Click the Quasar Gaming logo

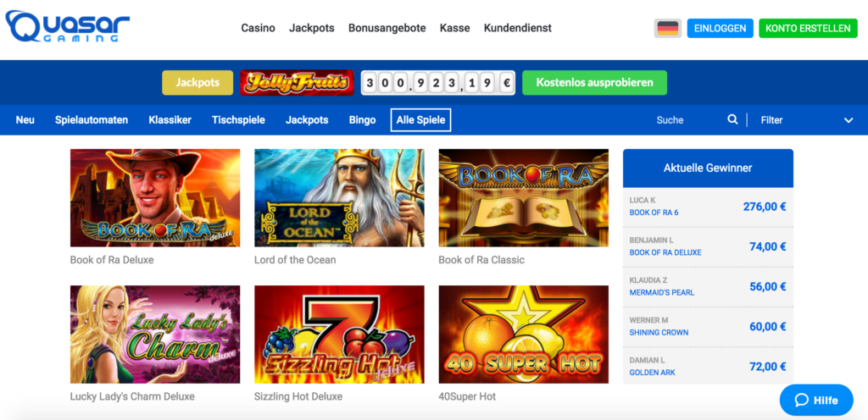pyautogui.click(x=68, y=26)
